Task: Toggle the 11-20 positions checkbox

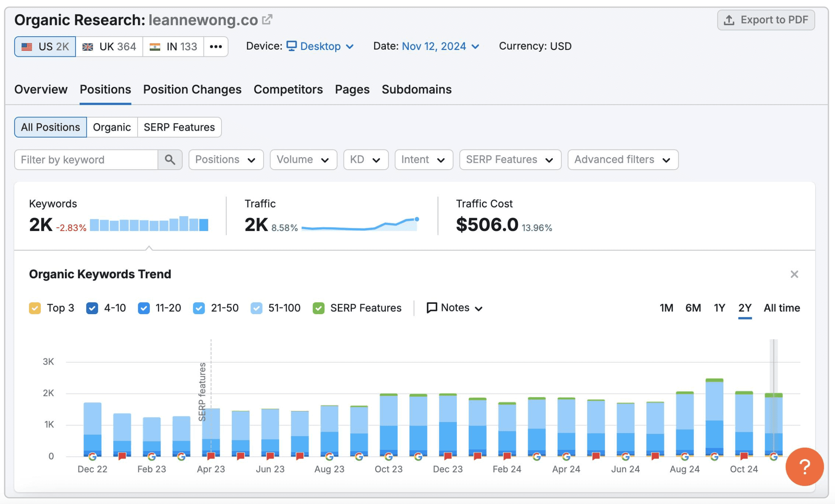Action: tap(144, 308)
